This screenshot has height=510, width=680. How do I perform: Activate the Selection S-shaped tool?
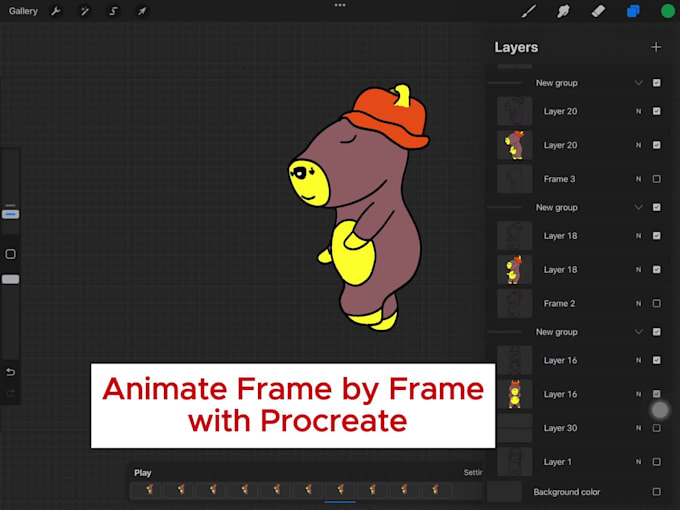pos(113,11)
